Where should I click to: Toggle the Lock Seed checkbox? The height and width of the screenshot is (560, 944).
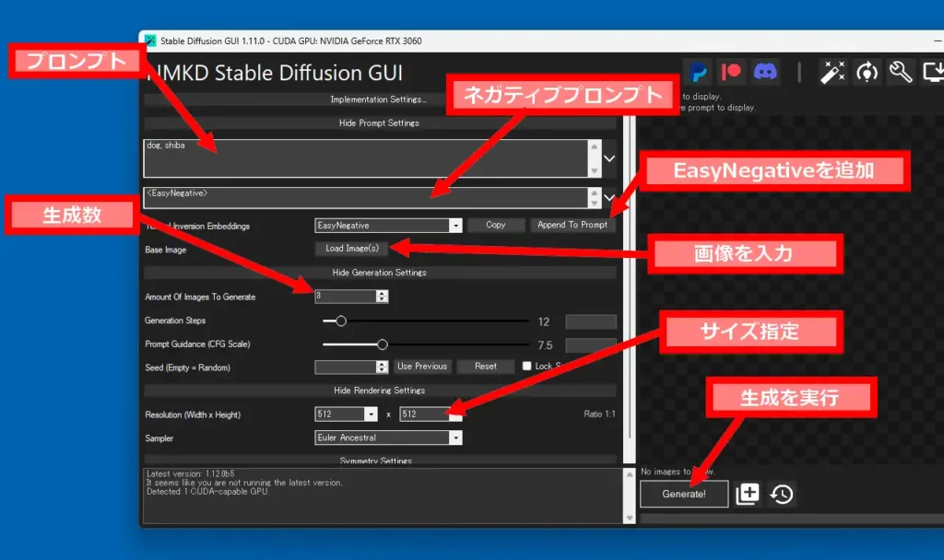click(x=526, y=366)
